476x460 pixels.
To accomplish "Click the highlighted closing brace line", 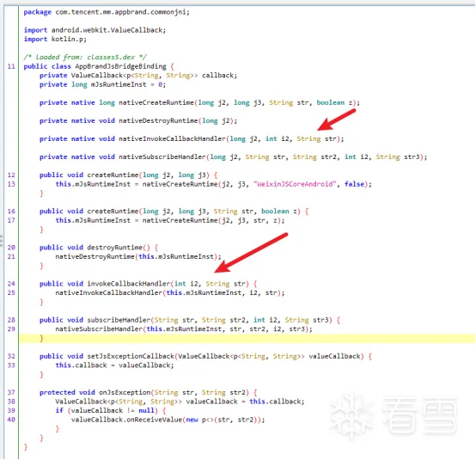I will 247,338.
